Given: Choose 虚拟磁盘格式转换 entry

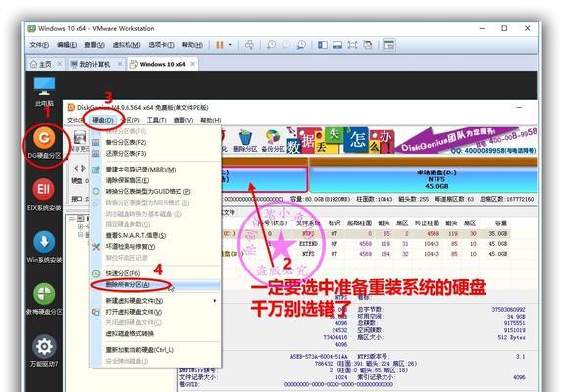Looking at the screenshot, I should tap(156, 334).
